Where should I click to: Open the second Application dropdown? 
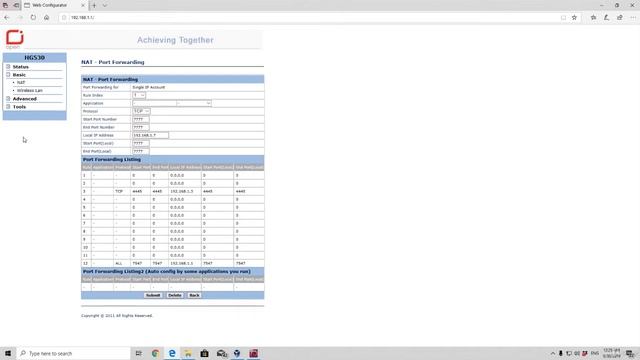[194, 103]
